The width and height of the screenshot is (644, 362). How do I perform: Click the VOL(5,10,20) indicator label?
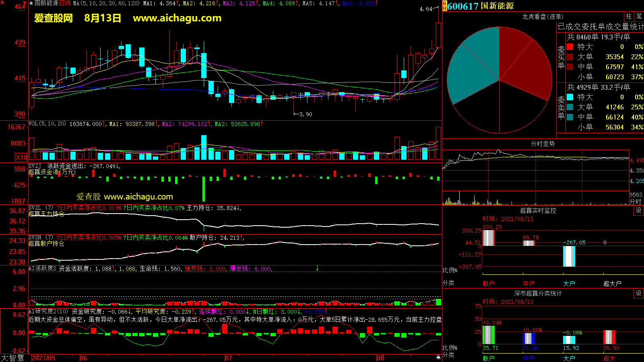point(47,124)
